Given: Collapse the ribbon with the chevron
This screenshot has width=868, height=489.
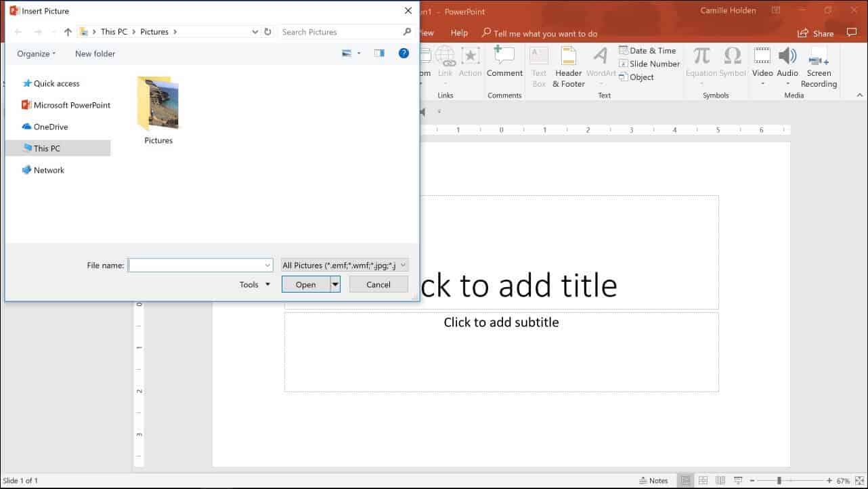Looking at the screenshot, I should (x=859, y=95).
